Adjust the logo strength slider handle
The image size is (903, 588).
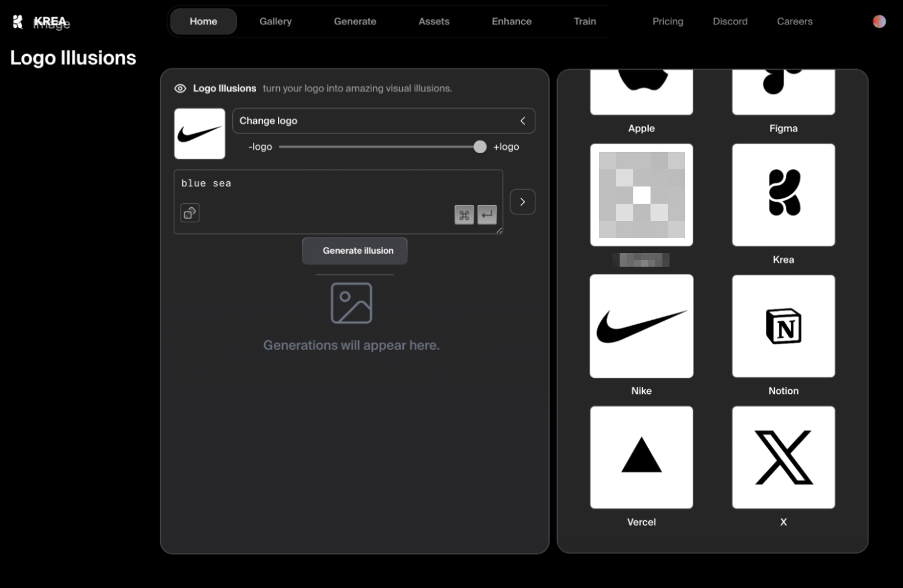pos(480,147)
